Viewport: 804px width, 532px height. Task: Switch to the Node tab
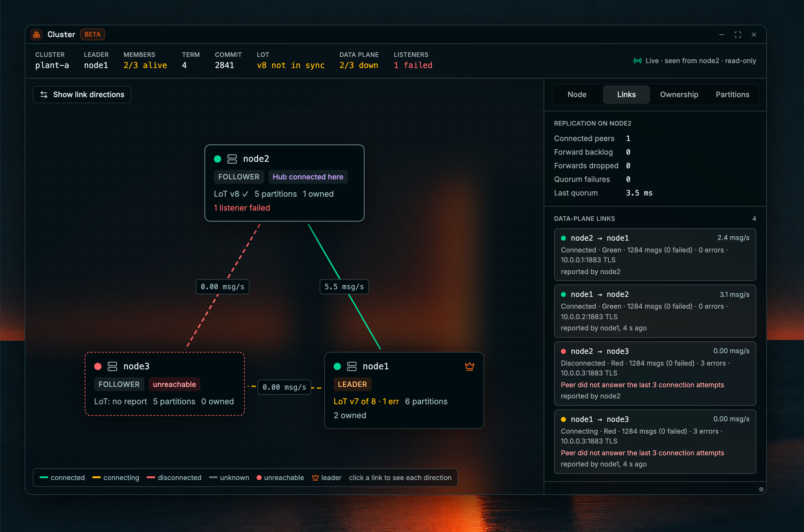click(577, 95)
